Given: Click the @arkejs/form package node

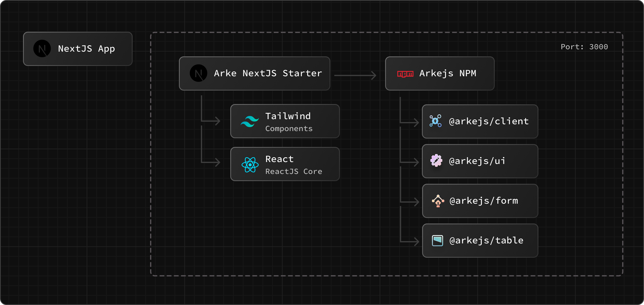Looking at the screenshot, I should click(480, 201).
